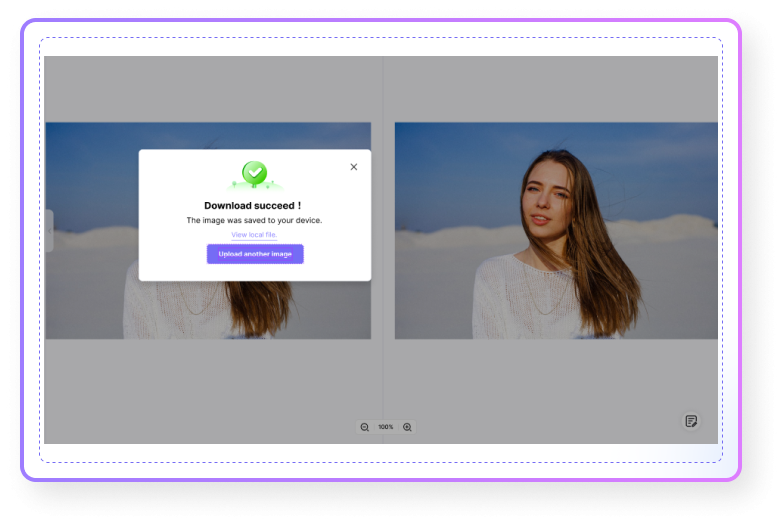Click the blue sky in the left image
The width and height of the screenshot is (784, 526).
point(90,160)
